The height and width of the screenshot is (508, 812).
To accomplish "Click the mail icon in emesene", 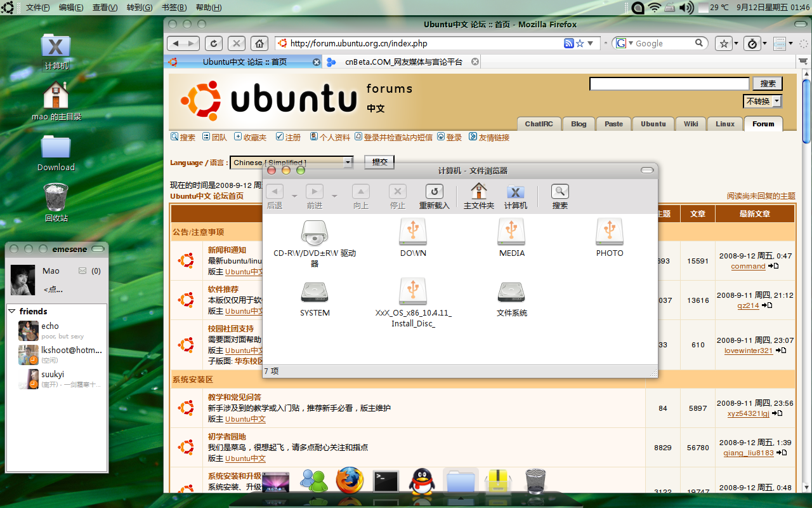I will (x=82, y=271).
